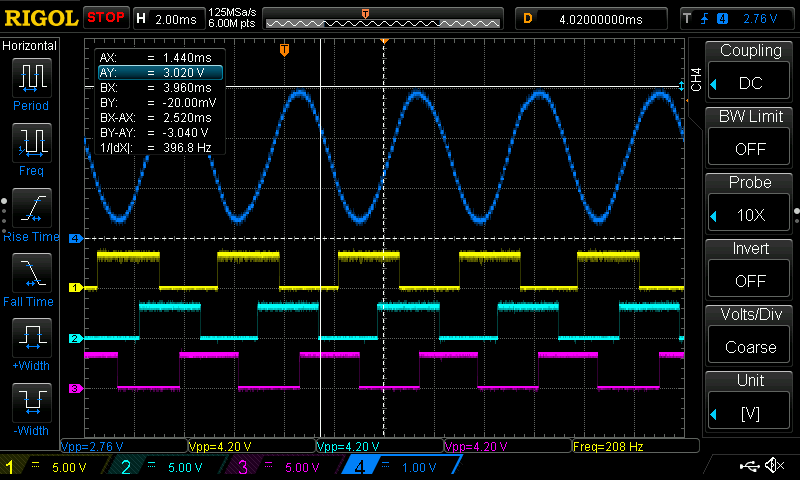This screenshot has width=800, height=480.
Task: Select the AY cursor row 3.020 V
Action: point(160,72)
